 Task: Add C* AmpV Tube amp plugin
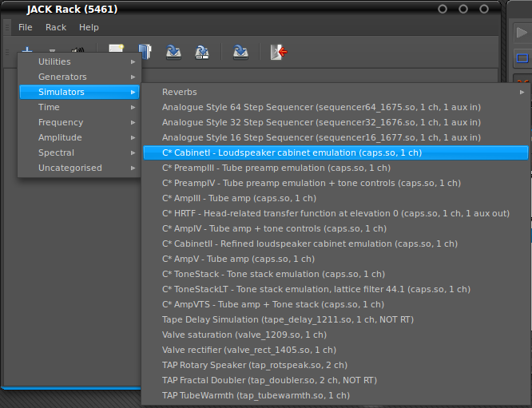tap(335, 259)
